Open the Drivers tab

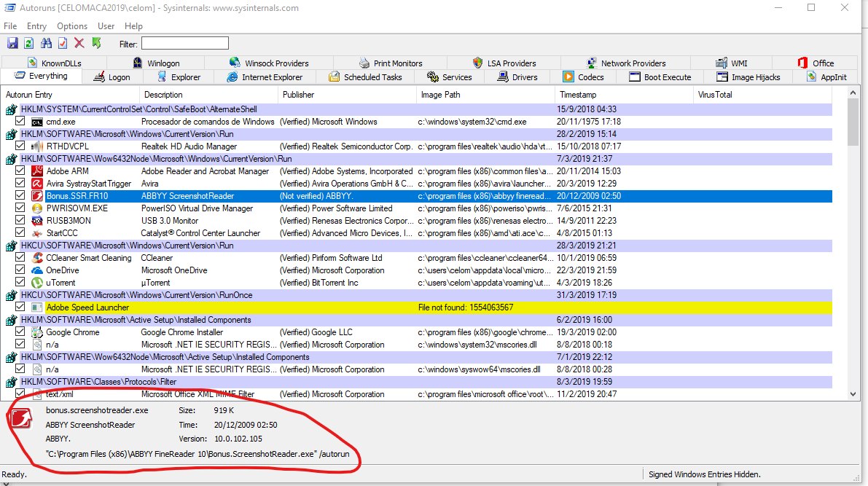pos(517,77)
